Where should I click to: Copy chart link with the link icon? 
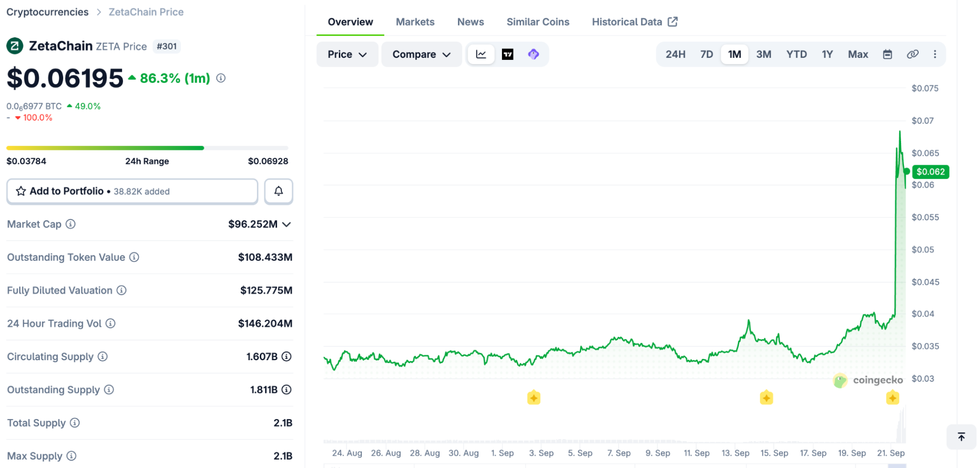pos(912,54)
